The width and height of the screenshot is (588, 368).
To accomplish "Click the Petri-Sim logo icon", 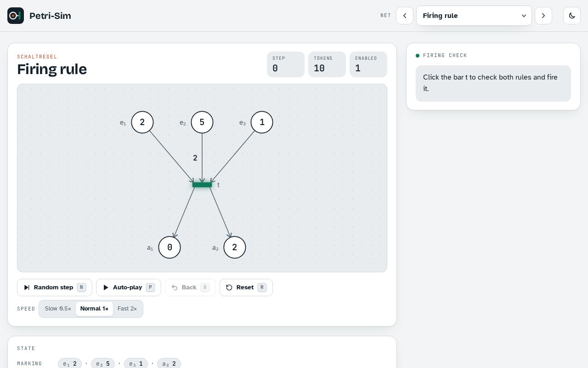I will pos(16,16).
